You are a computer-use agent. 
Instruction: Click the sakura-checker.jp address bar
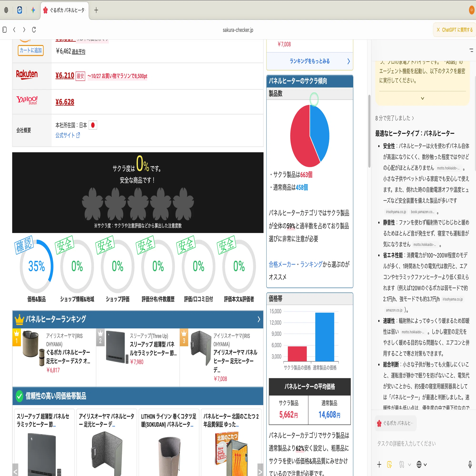(x=238, y=30)
